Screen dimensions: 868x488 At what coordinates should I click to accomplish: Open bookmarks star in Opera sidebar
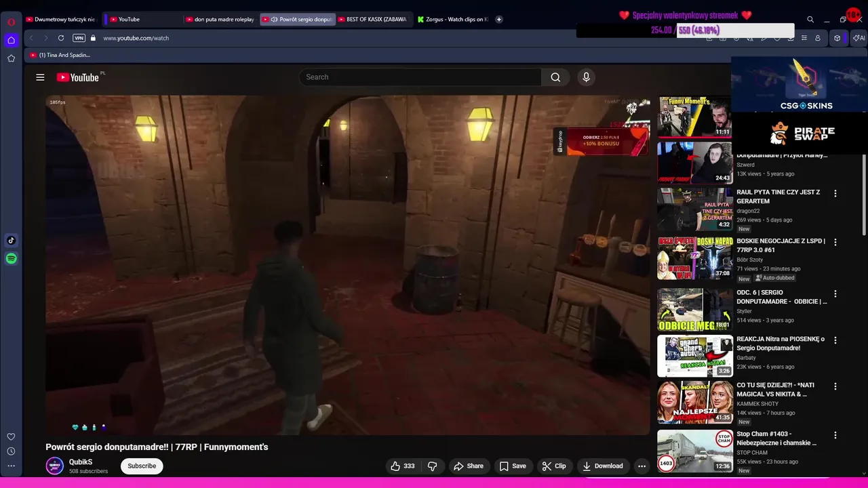click(x=11, y=58)
